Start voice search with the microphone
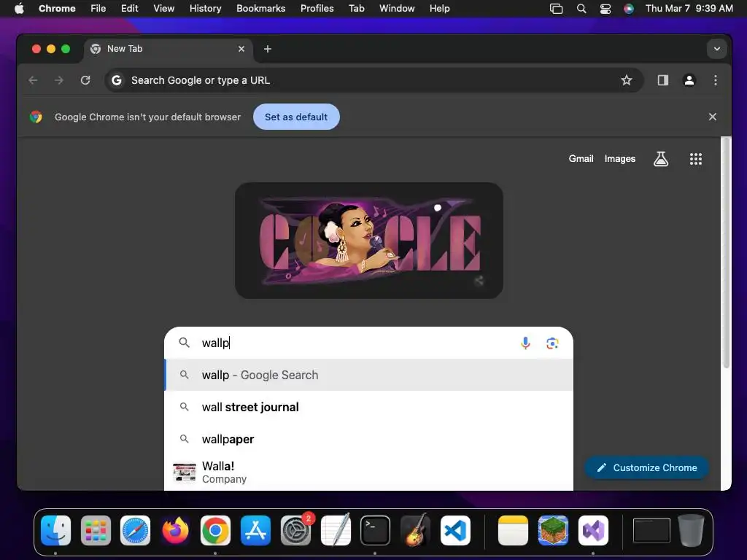Viewport: 747px width, 560px height. coord(525,343)
